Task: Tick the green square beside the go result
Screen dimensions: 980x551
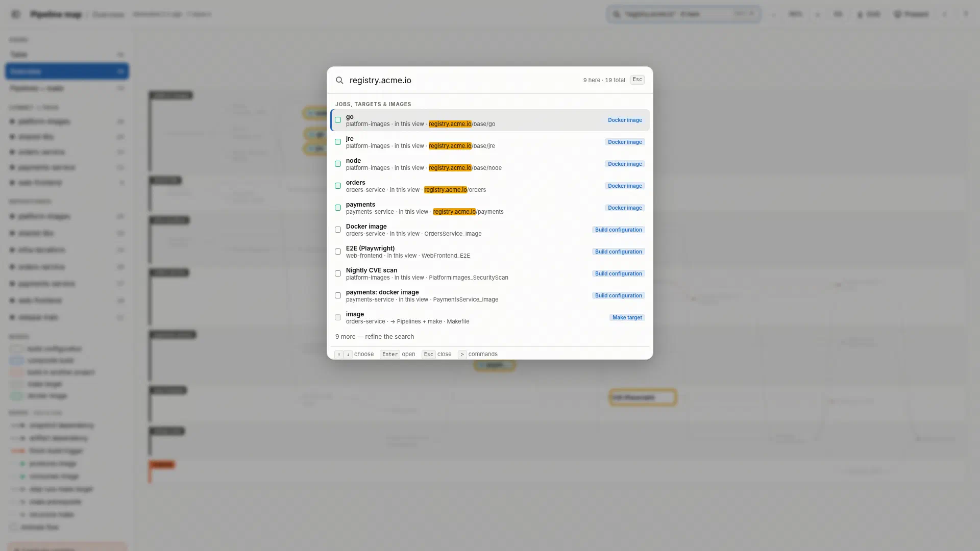Action: (x=338, y=120)
